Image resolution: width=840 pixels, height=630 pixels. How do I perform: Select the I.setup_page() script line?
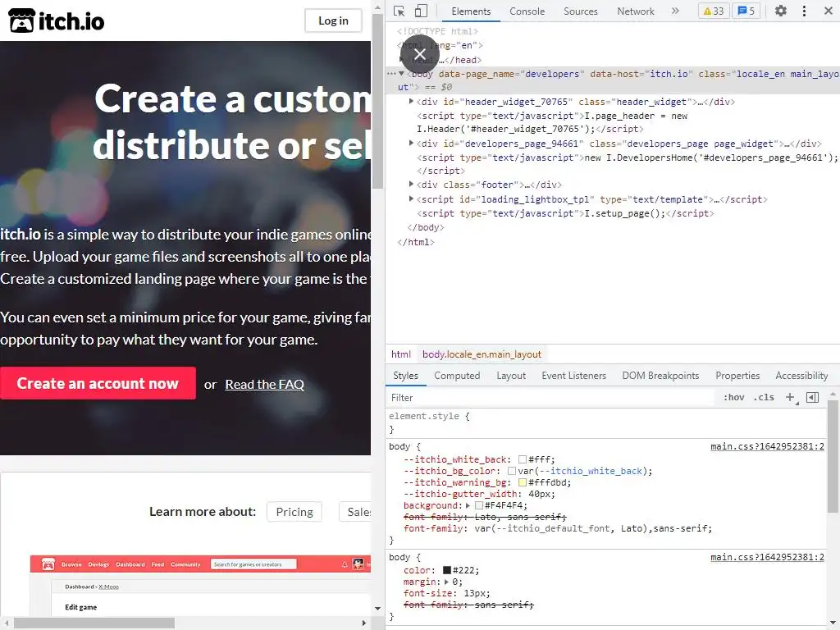[565, 213]
